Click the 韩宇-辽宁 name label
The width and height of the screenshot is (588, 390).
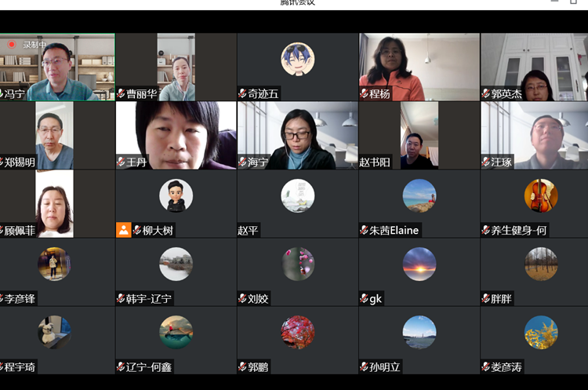pyautogui.click(x=149, y=299)
